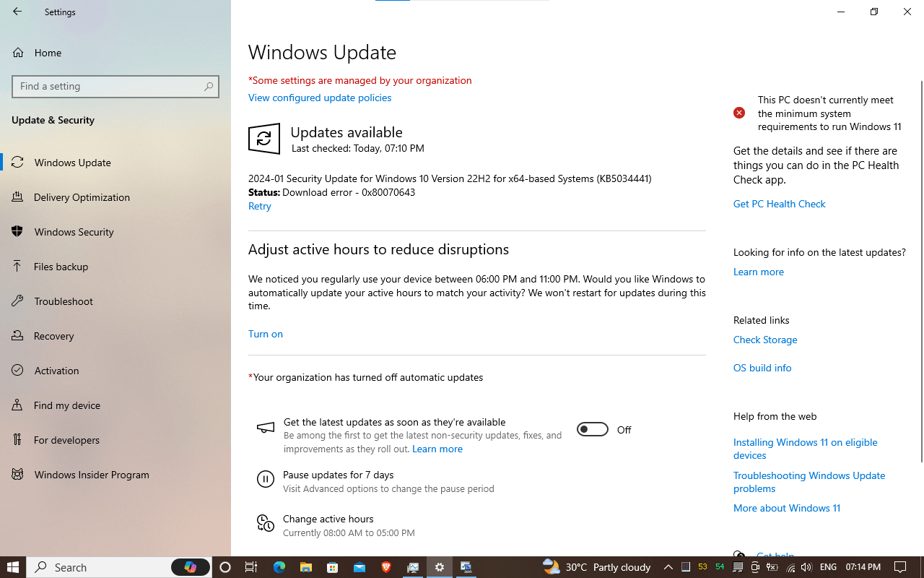This screenshot has width=924, height=578.
Task: Open Troubleshooting Windows Update problems link
Action: [x=809, y=482]
